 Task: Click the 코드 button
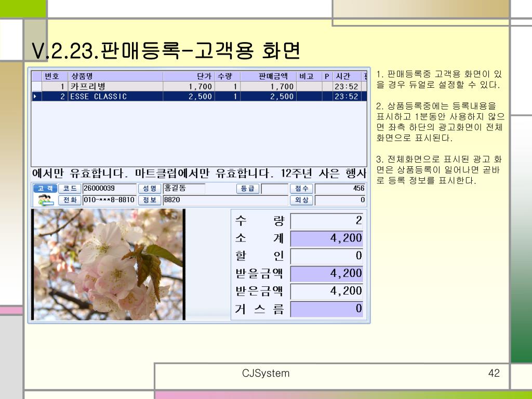(x=70, y=188)
